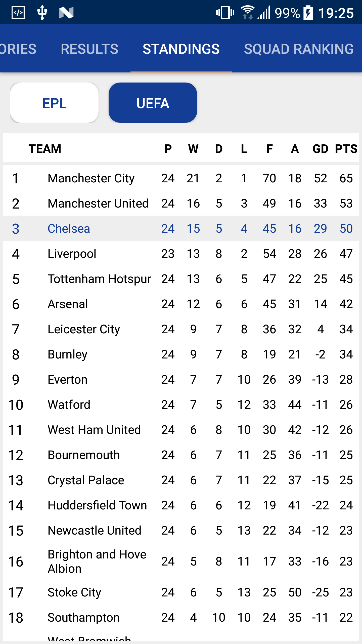This screenshot has height=644, width=362.
Task: Tap the Brighton and Hove Albion row
Action: pos(181,561)
